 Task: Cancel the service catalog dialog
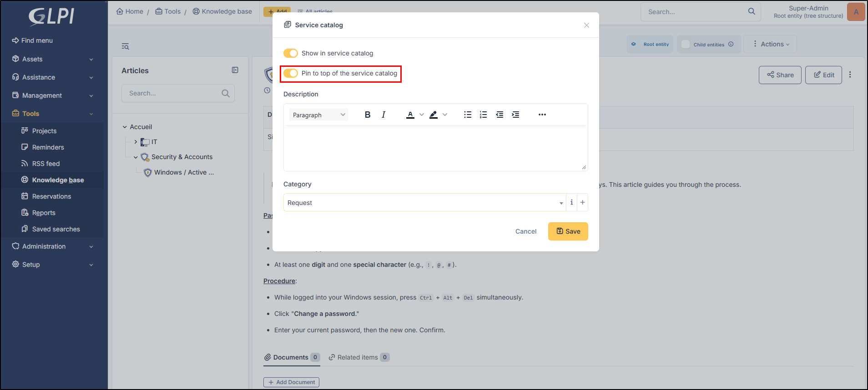[x=526, y=231]
